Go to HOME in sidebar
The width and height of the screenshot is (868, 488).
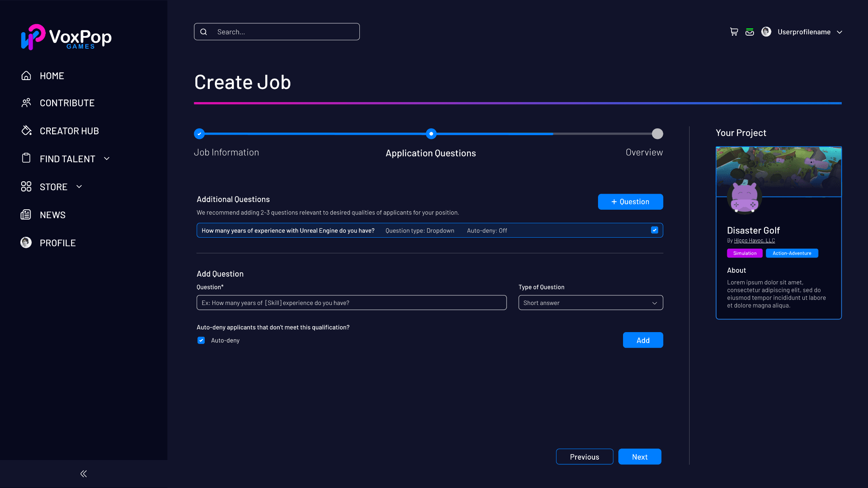[x=52, y=76]
